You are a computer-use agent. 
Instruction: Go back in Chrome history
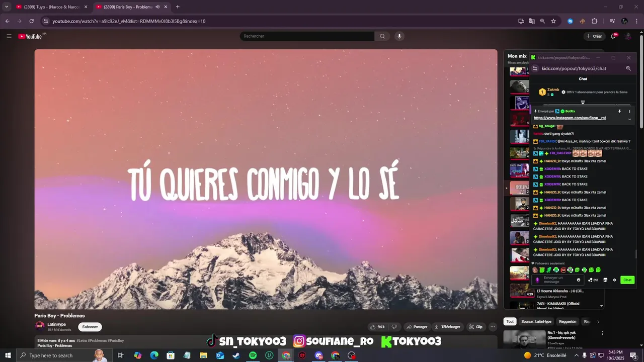click(x=7, y=21)
